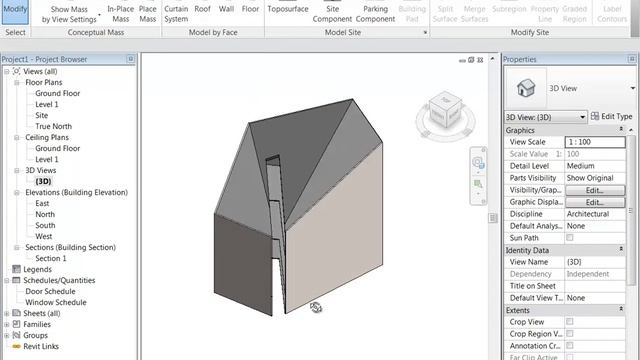Close the Project Browser panel
This screenshot has height=360, width=640.
click(131, 59)
